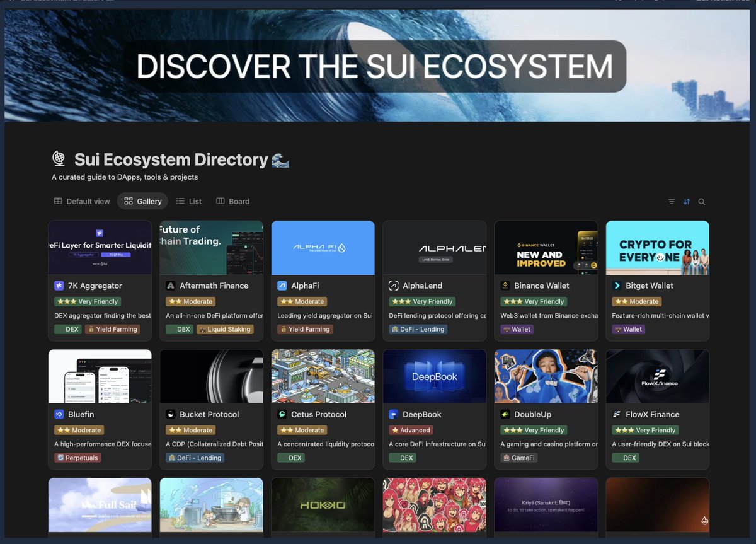Image resolution: width=756 pixels, height=544 pixels.
Task: Click the Bitget Wallet logo icon
Action: [x=617, y=286]
